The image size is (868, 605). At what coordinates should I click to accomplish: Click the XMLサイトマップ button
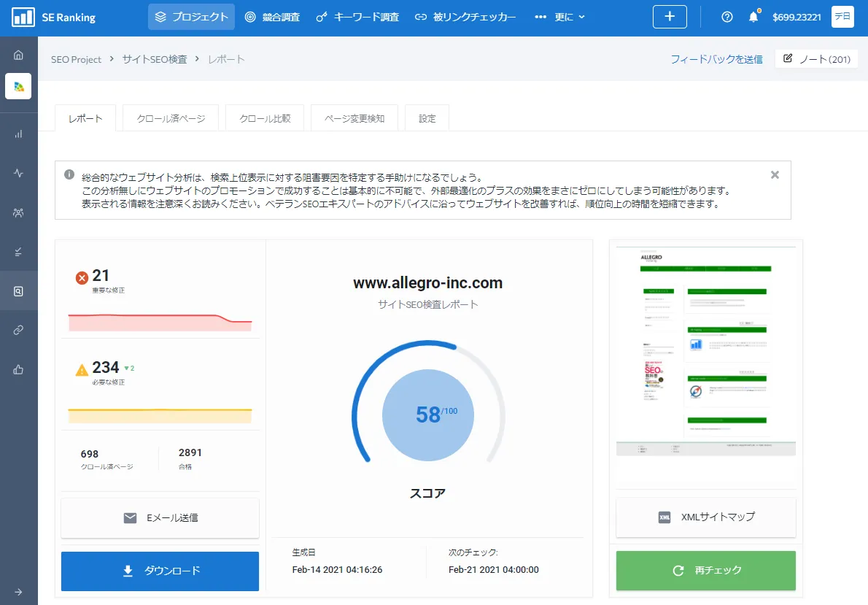(706, 517)
